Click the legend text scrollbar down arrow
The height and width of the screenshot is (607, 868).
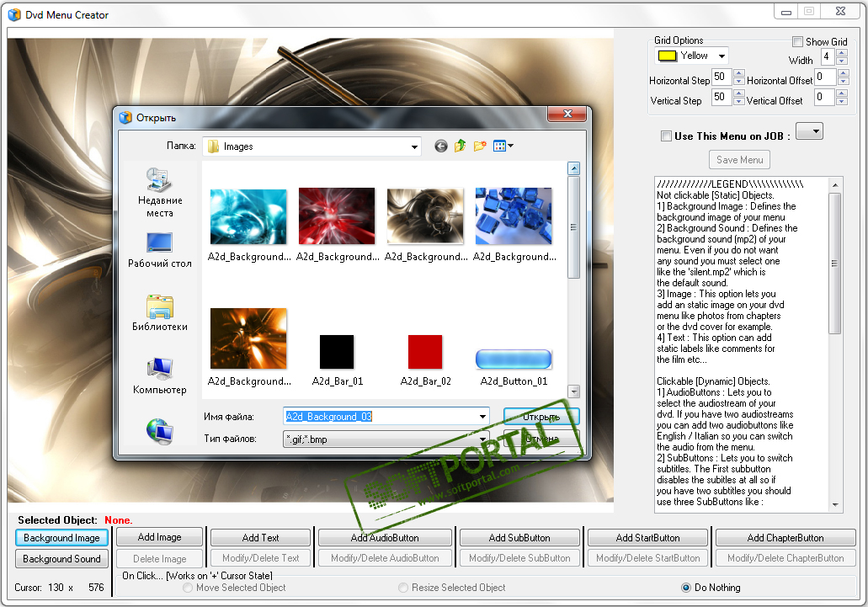835,505
